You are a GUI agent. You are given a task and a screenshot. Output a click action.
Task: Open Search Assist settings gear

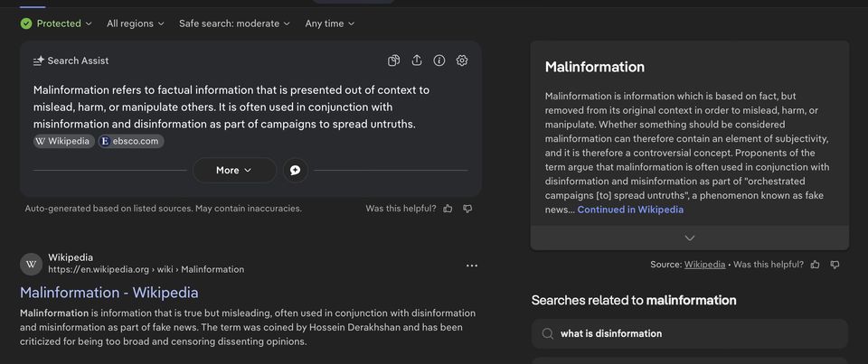point(462,61)
